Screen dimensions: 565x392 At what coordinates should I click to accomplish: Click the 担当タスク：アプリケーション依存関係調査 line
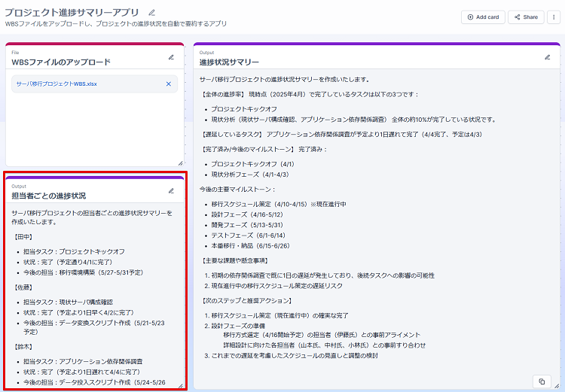click(x=83, y=361)
